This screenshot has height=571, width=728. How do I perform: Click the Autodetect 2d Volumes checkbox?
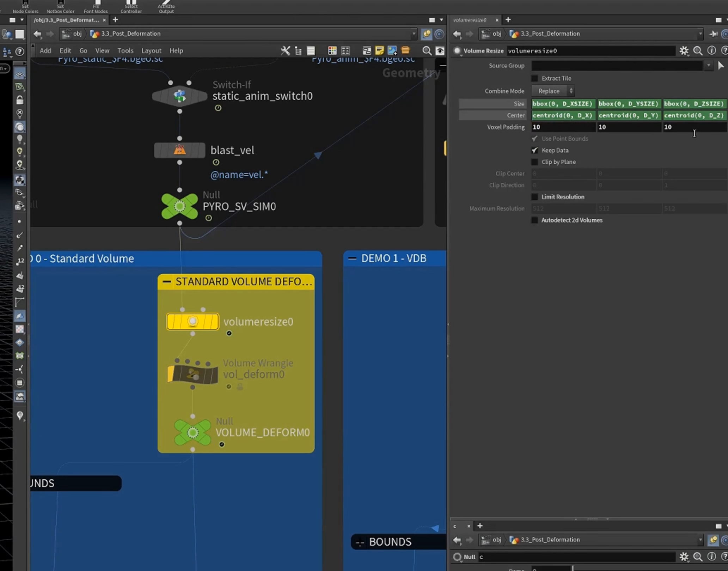pos(534,220)
